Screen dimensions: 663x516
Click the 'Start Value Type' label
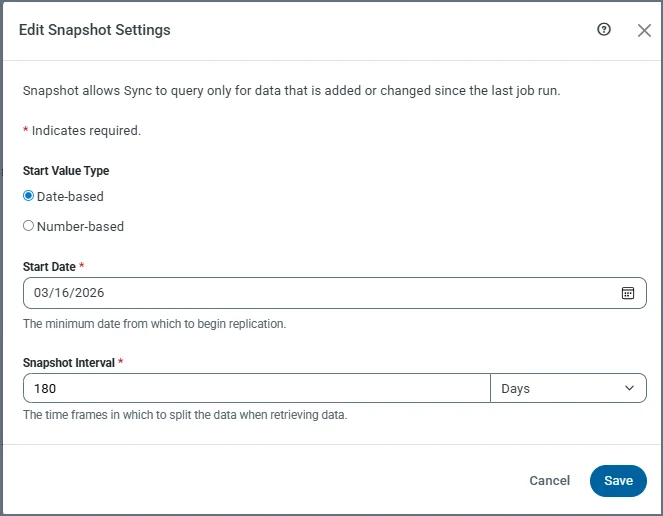pyautogui.click(x=66, y=170)
